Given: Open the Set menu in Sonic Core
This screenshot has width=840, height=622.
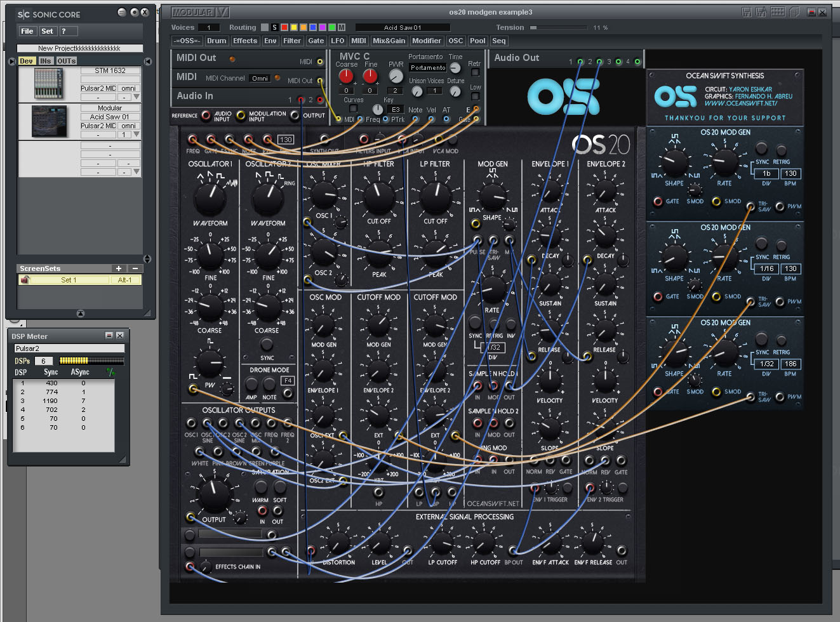Looking at the screenshot, I should point(48,31).
